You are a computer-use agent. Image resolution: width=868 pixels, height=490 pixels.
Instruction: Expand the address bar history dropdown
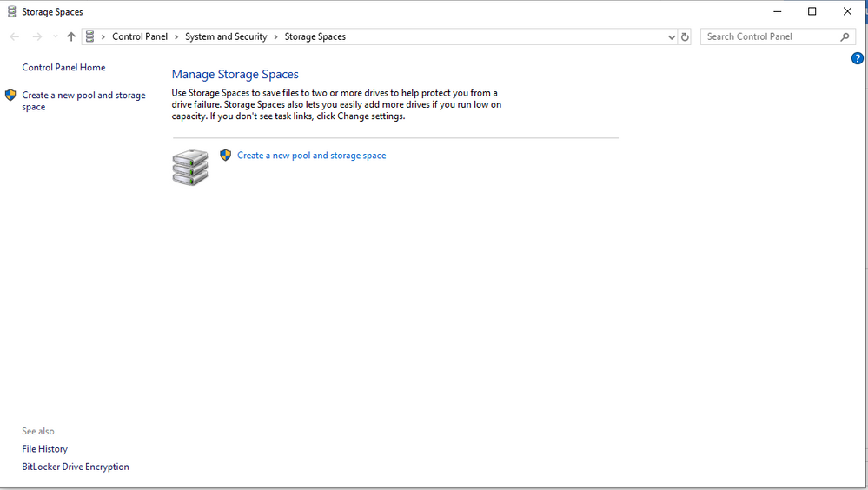671,36
